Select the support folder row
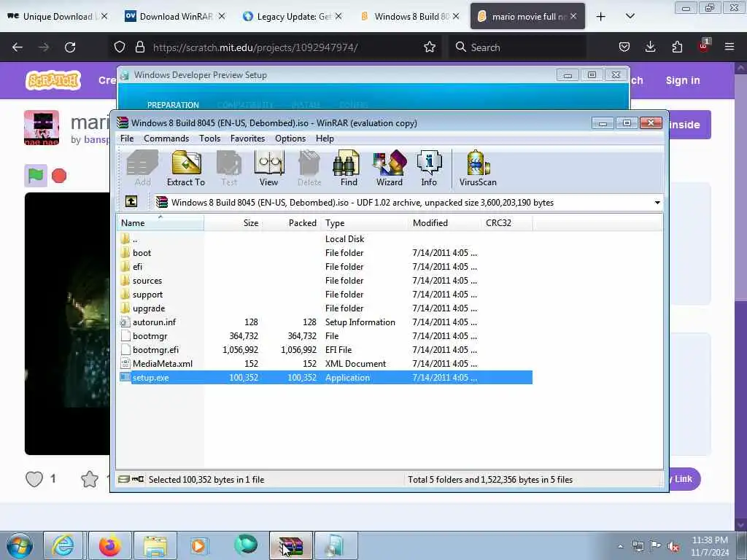The width and height of the screenshot is (747, 560). pos(325,295)
